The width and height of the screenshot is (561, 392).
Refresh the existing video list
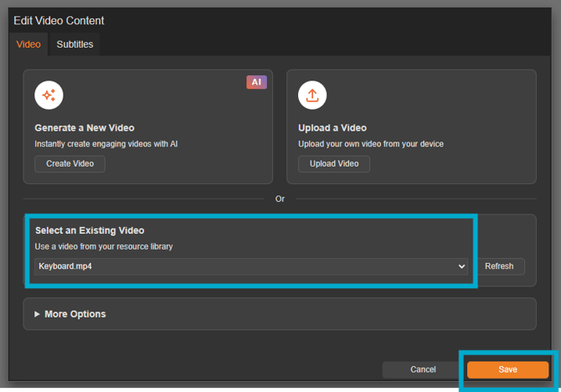(499, 266)
